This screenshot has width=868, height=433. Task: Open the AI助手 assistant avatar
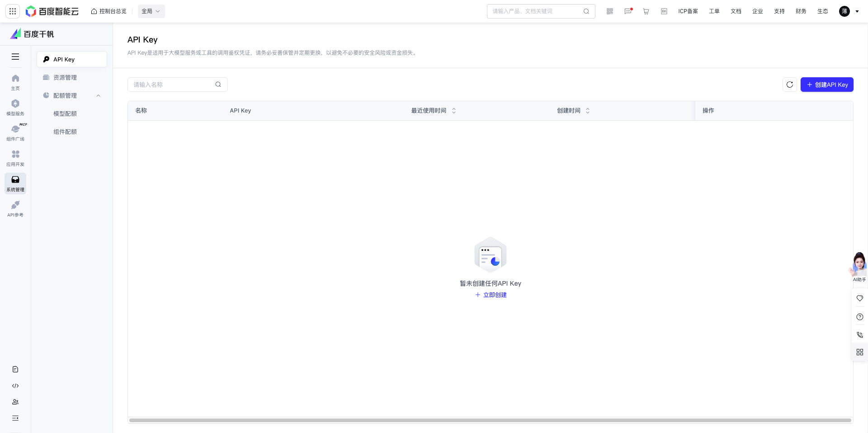click(859, 264)
